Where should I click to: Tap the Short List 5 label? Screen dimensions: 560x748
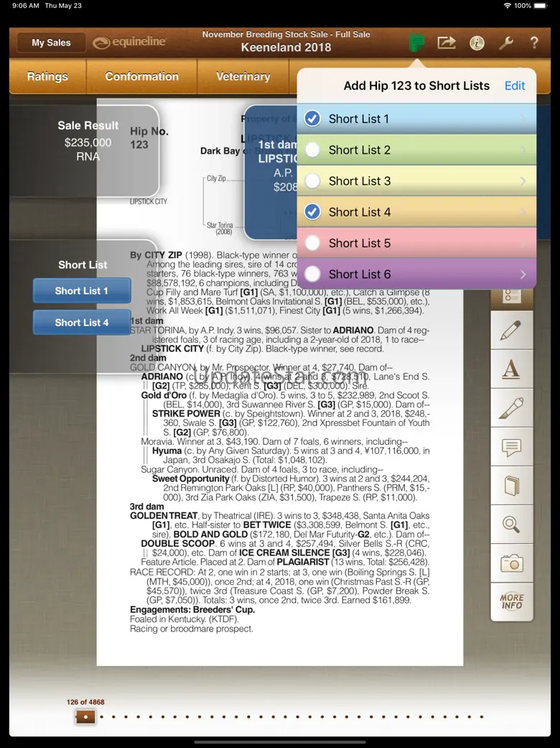pyautogui.click(x=360, y=244)
